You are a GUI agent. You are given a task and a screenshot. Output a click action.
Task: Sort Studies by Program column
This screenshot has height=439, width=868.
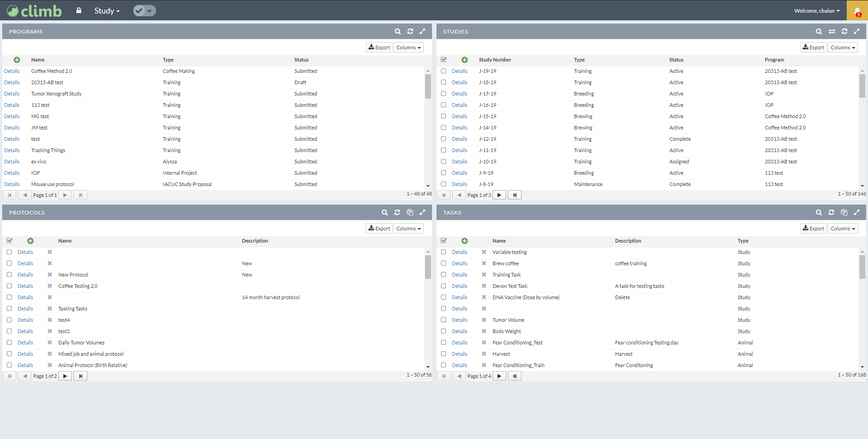774,60
